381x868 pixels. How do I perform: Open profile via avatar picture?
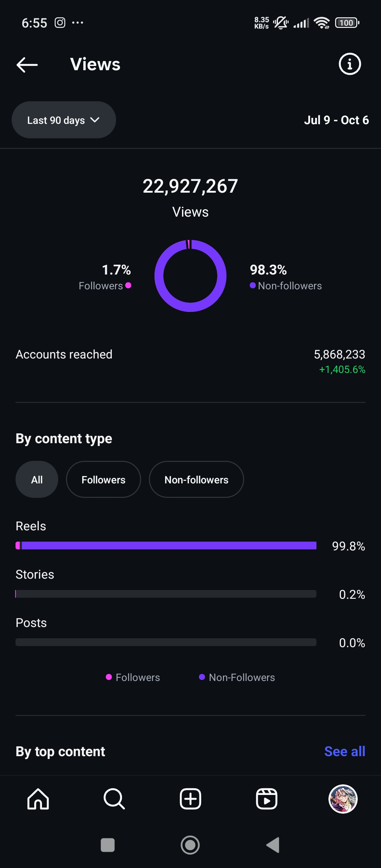343,799
